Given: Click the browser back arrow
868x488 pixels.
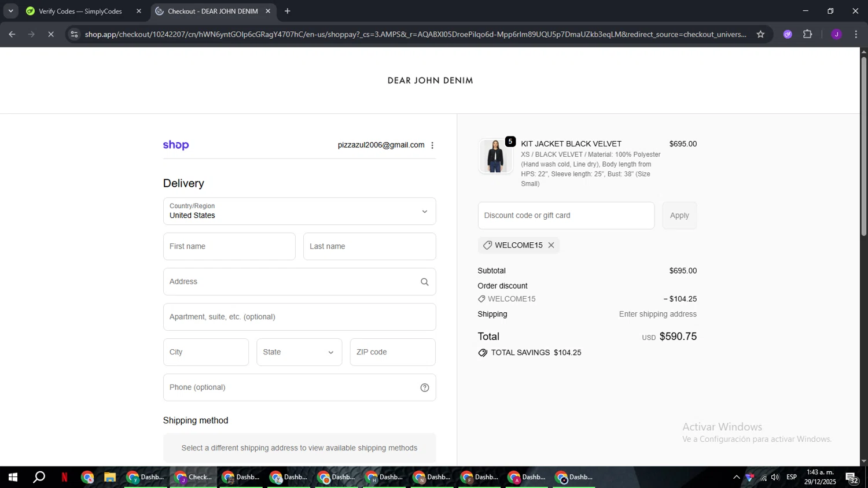Looking at the screenshot, I should click(12, 35).
